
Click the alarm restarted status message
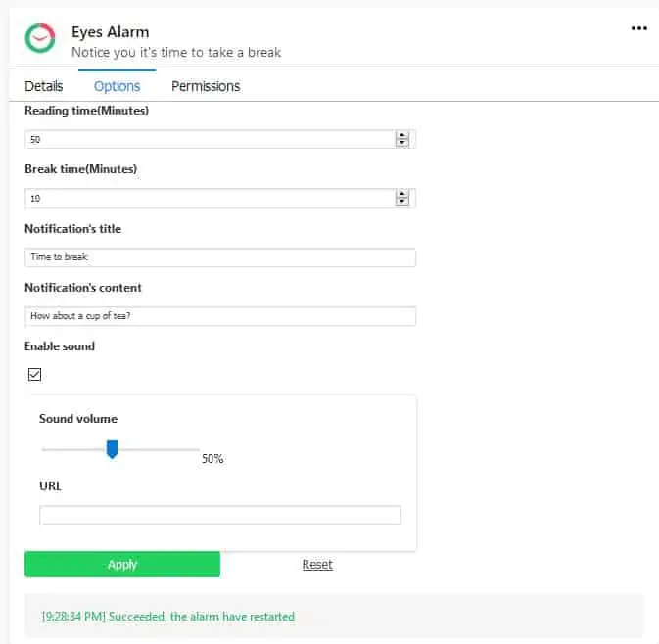pyautogui.click(x=168, y=617)
